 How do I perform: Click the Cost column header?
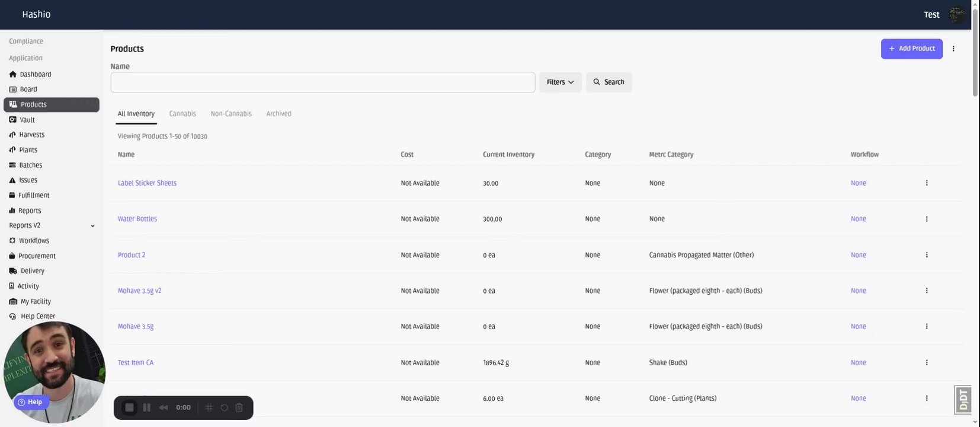[x=407, y=155]
